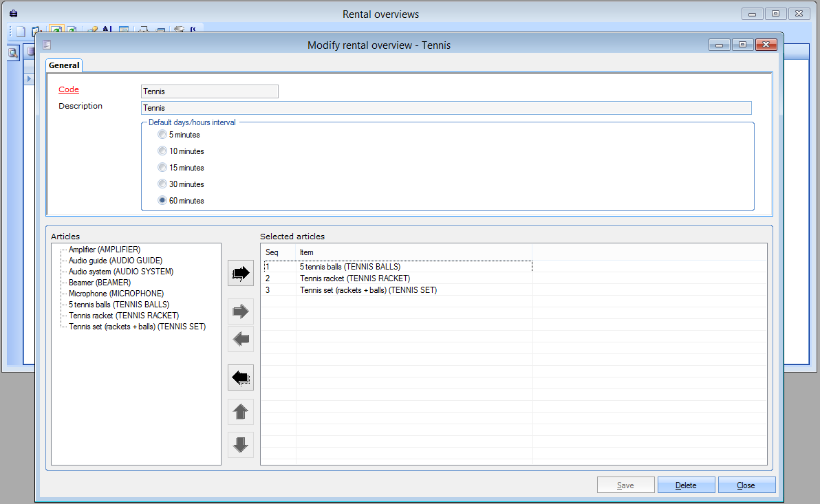Image resolution: width=820 pixels, height=504 pixels.
Task: Select the 5 minutes interval option
Action: (x=162, y=135)
